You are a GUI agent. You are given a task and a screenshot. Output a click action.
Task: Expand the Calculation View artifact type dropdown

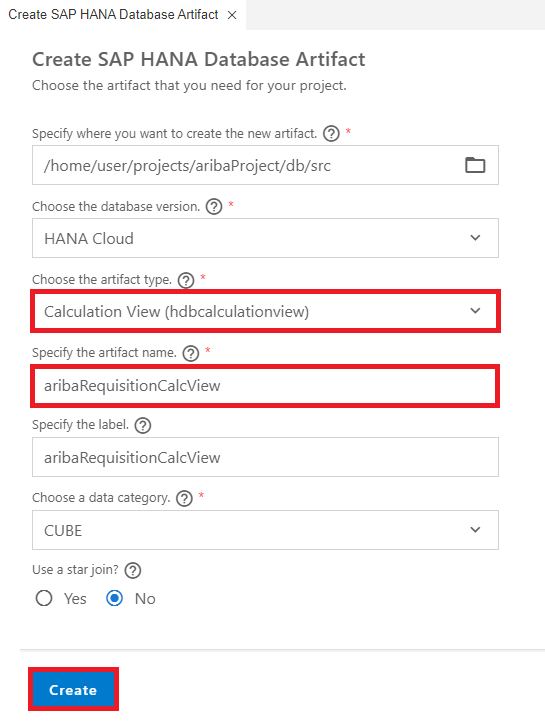265,311
